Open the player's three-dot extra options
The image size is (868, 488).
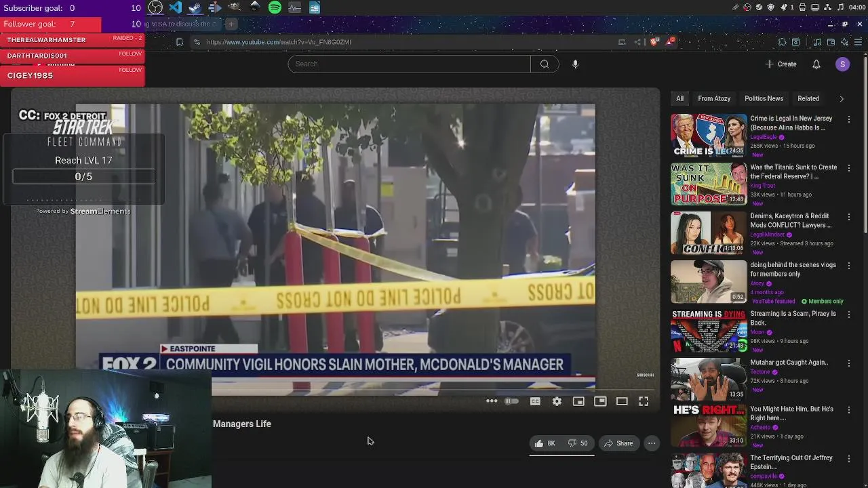pos(492,401)
